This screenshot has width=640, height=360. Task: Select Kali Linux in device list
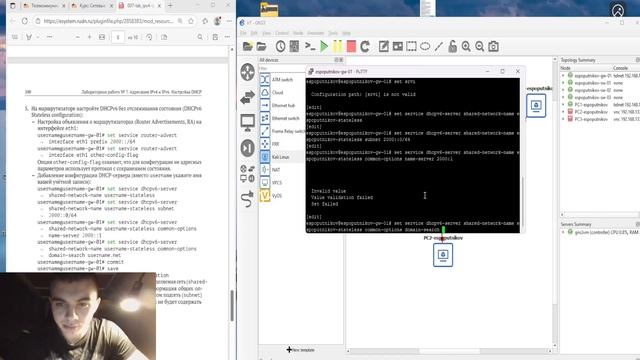pos(282,157)
